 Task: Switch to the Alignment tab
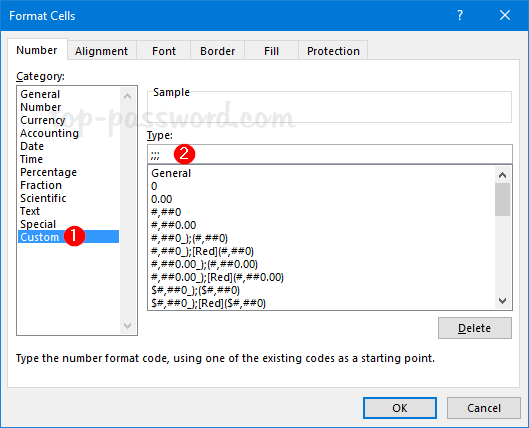[x=102, y=51]
